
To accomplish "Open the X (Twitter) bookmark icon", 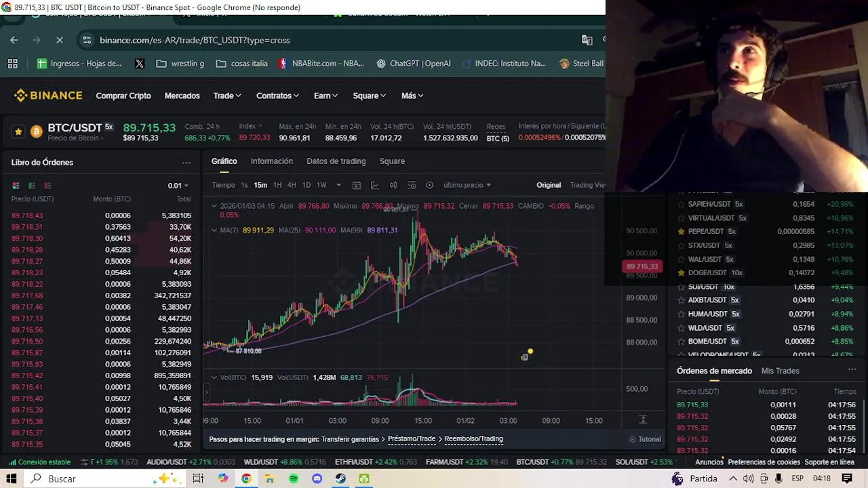I will (140, 63).
